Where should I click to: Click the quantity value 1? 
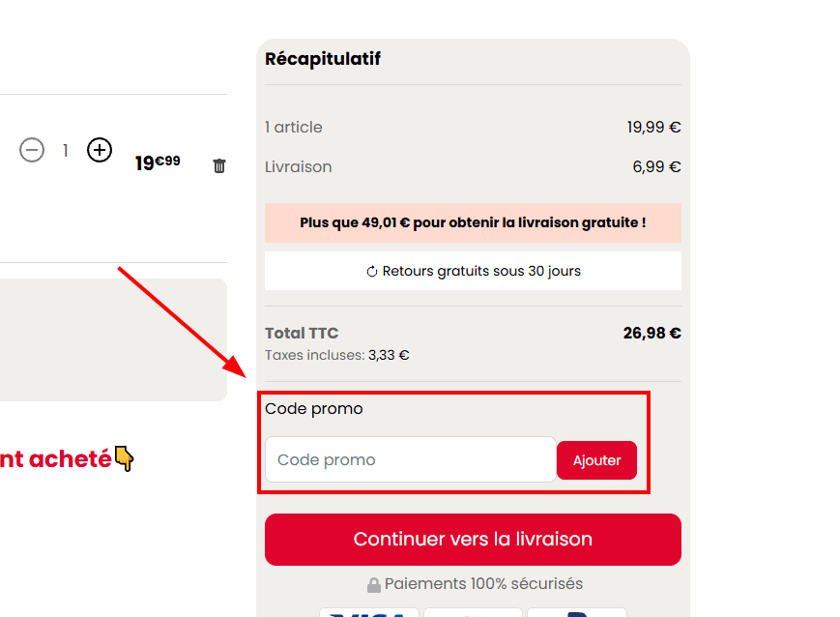click(66, 151)
